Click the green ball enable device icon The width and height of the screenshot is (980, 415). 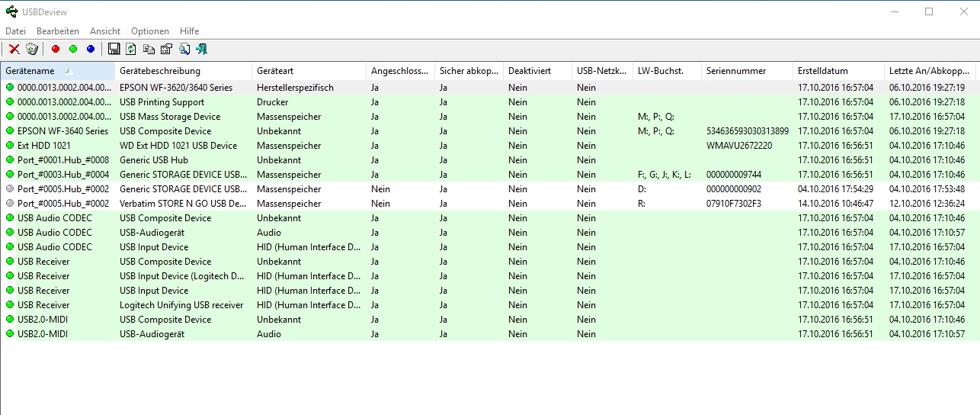[73, 49]
